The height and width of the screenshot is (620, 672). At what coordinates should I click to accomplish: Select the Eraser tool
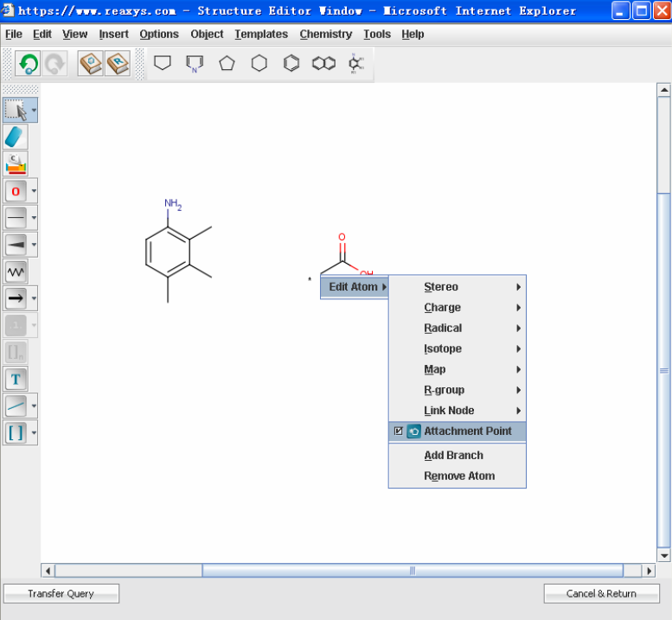click(16, 137)
